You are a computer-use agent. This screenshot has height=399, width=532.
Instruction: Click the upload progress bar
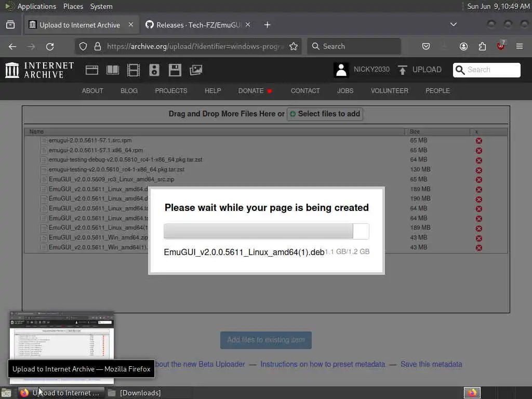pyautogui.click(x=267, y=231)
